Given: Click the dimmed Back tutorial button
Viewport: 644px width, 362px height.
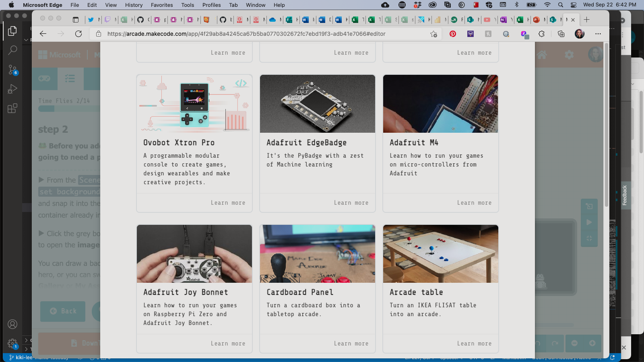Looking at the screenshot, I should (63, 311).
